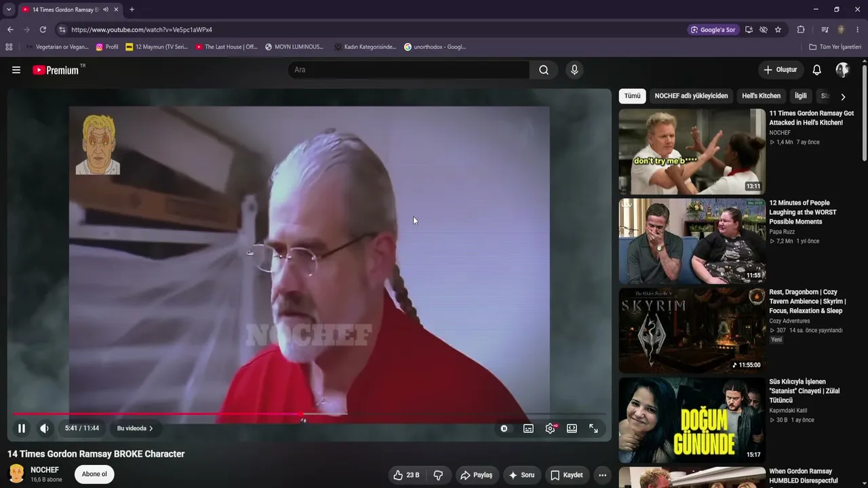Screen dimensions: 868x488
Task: Open the Profil Instagram bookmark
Action: click(107, 47)
